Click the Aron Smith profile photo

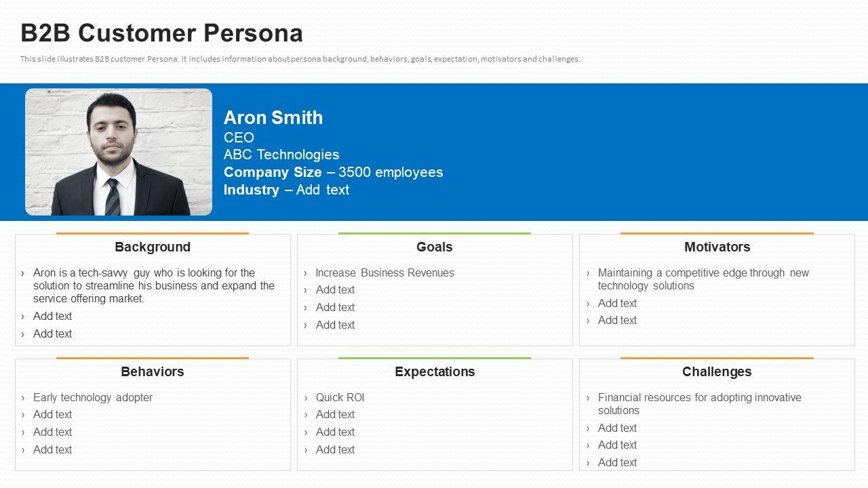pyautogui.click(x=119, y=152)
